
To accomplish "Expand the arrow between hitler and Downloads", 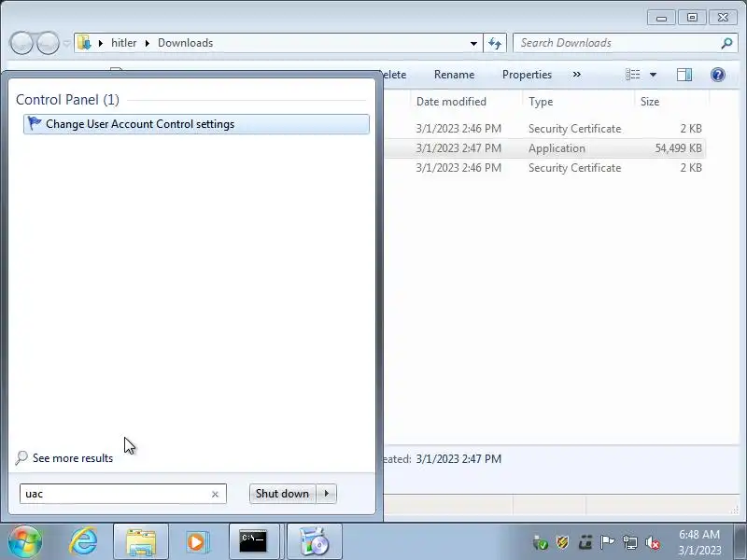I will (x=148, y=43).
